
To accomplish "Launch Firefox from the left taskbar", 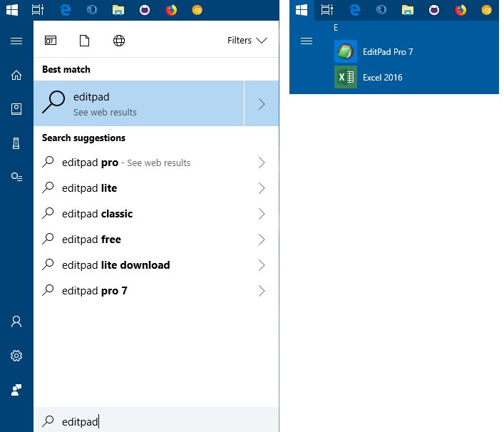I will [171, 10].
